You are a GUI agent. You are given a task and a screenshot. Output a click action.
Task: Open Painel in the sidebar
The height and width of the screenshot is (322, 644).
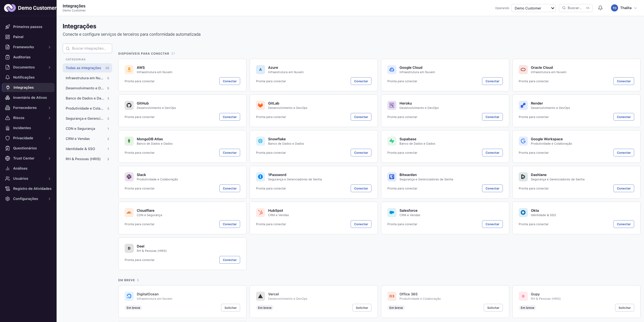28,37
